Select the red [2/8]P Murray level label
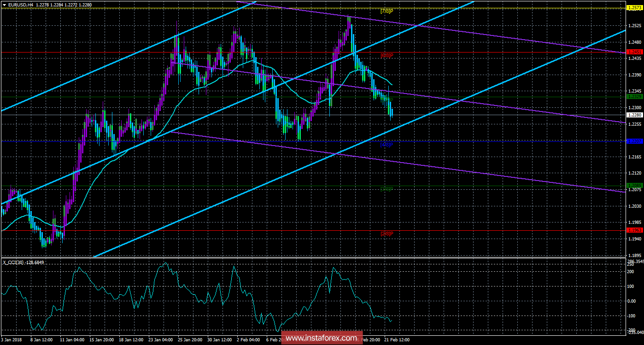 (386, 234)
